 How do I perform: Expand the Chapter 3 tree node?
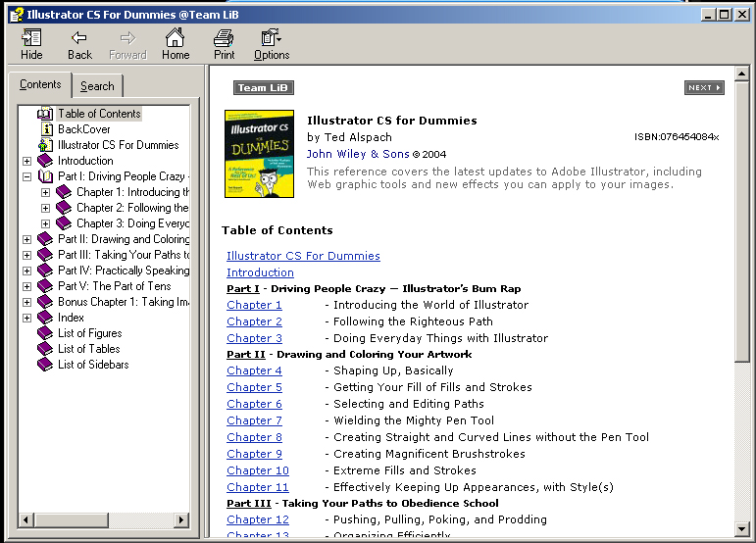pyautogui.click(x=45, y=224)
